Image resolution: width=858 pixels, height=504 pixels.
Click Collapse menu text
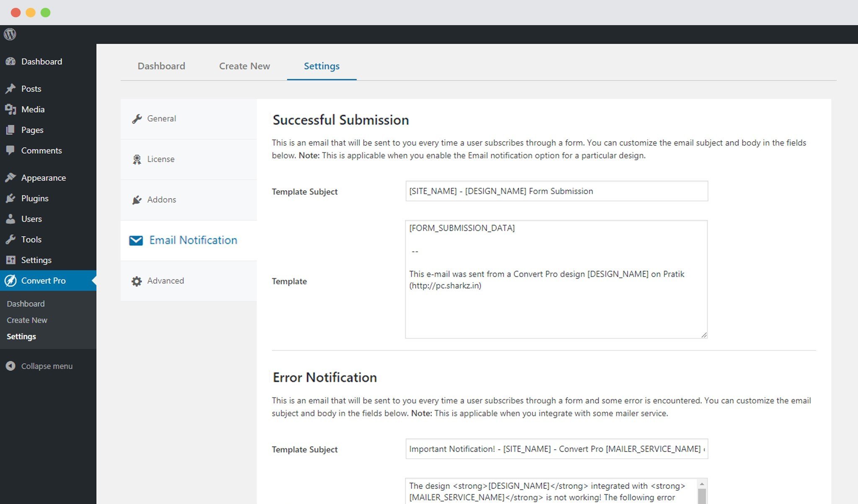tap(47, 366)
